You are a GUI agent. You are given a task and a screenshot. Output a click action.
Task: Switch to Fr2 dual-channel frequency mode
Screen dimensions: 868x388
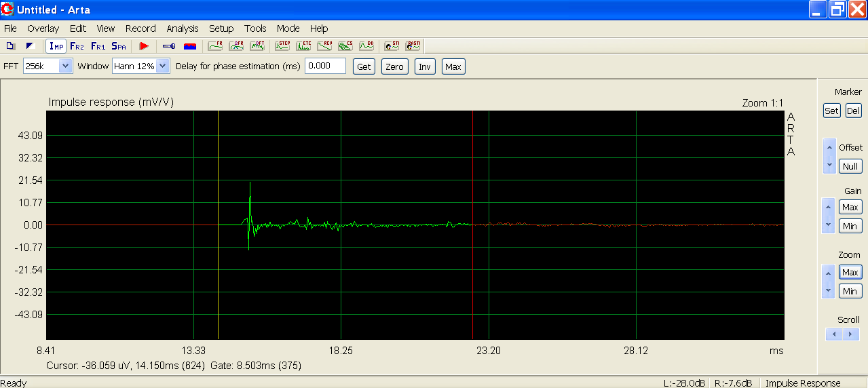(77, 46)
